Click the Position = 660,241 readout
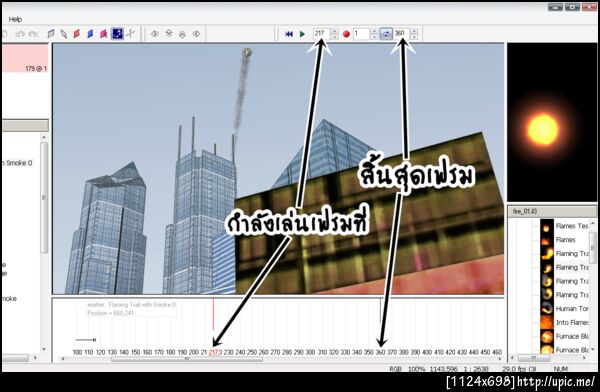This screenshot has height=392, width=600. pyautogui.click(x=111, y=313)
